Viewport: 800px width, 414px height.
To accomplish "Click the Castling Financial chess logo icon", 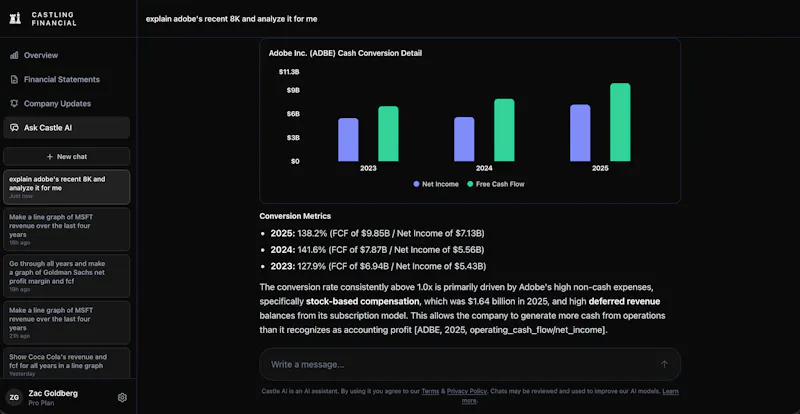I will [16, 19].
